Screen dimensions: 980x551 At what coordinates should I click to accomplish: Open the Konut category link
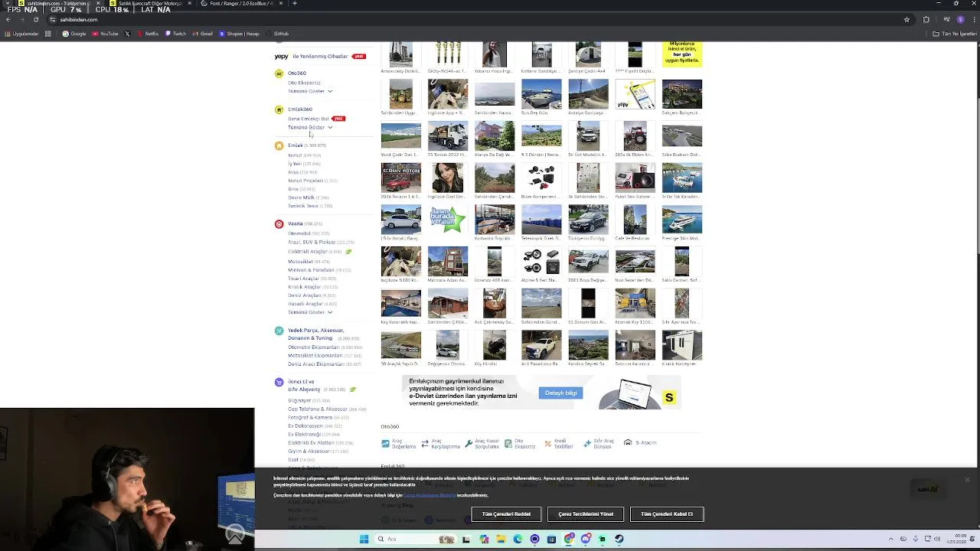coord(295,155)
